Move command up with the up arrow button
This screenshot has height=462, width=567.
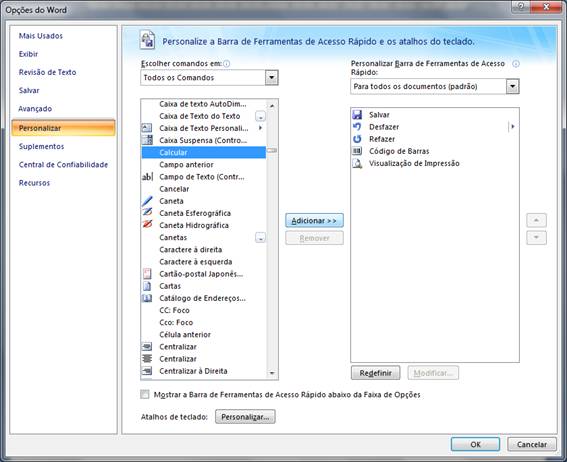[x=536, y=220]
